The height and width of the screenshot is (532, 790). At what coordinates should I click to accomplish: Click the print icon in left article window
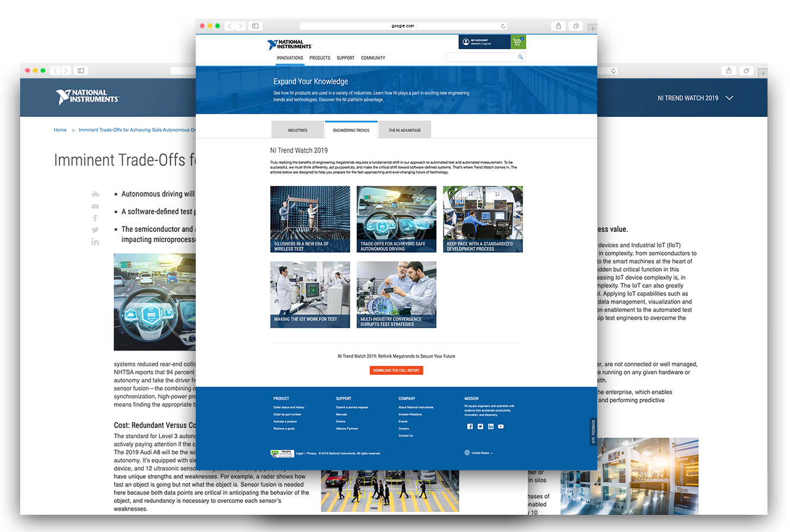click(x=95, y=194)
